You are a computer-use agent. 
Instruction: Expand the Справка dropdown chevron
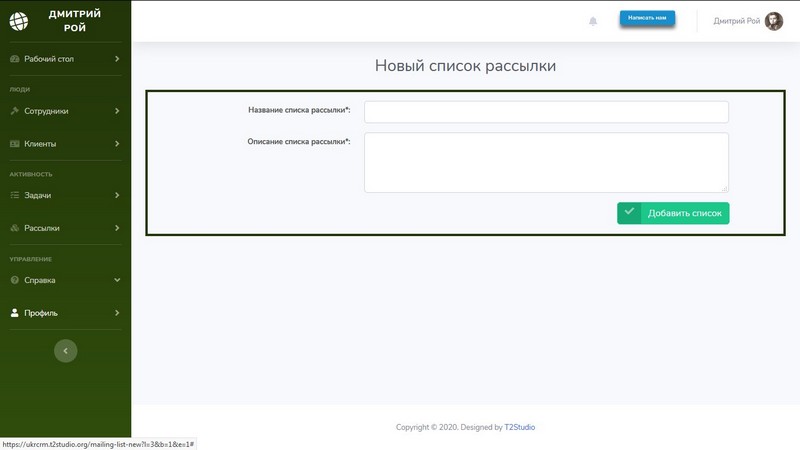[x=117, y=281]
